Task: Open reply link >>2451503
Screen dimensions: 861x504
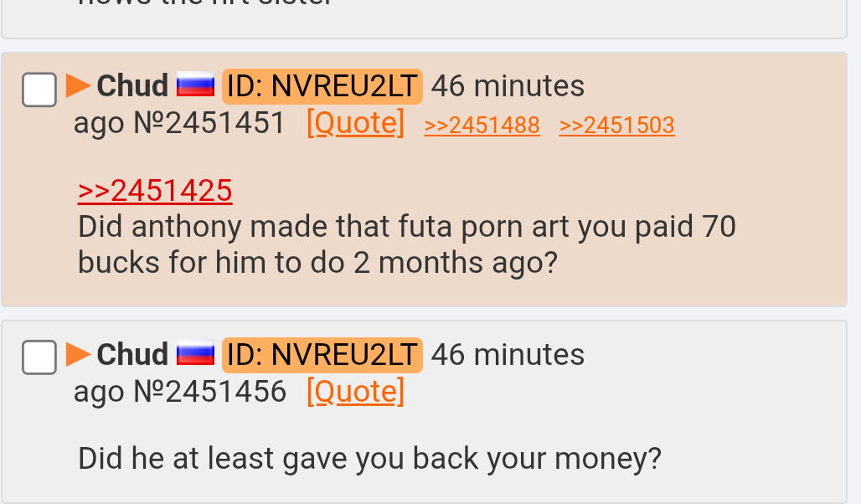Action: [x=616, y=126]
